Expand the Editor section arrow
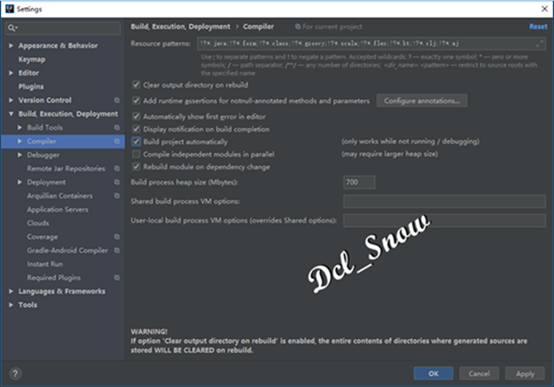Screen dimensions: 554x387 pyautogui.click(x=11, y=73)
